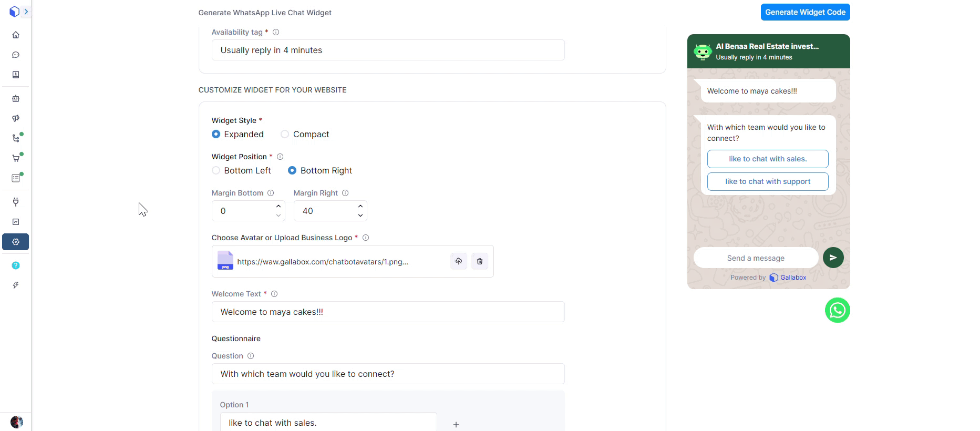Open the Home icon in sidebar
This screenshot has width=980, height=431.
(16, 35)
